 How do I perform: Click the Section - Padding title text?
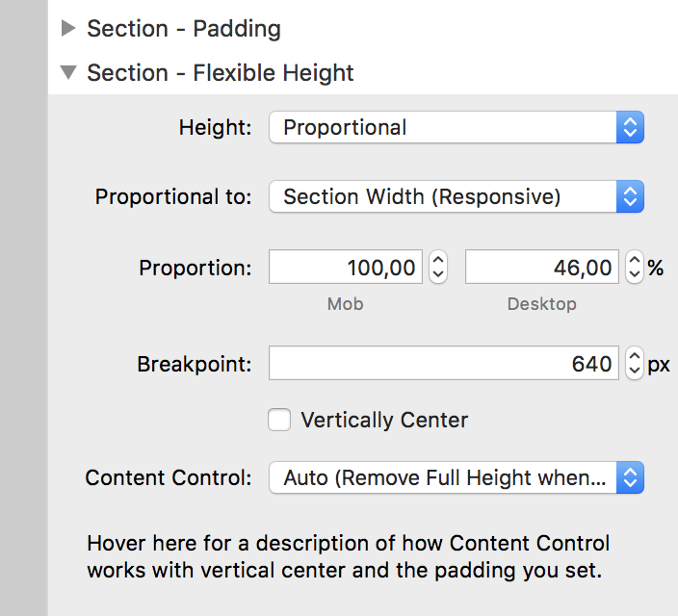coord(184,29)
